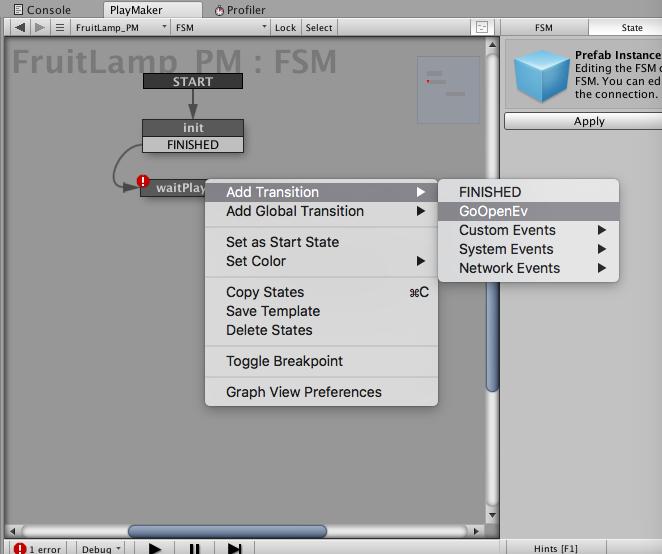Image resolution: width=662 pixels, height=554 pixels.
Task: Click the vertical scrollbar up arrow
Action: coord(492,44)
